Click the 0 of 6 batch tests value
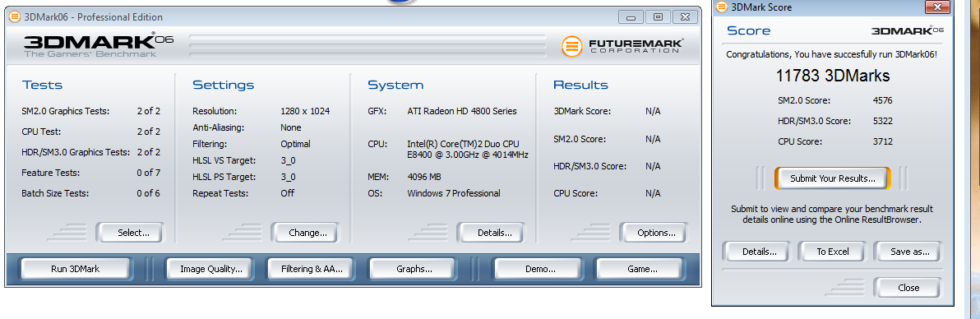Viewport: 980px width, 319px height. pos(149,193)
